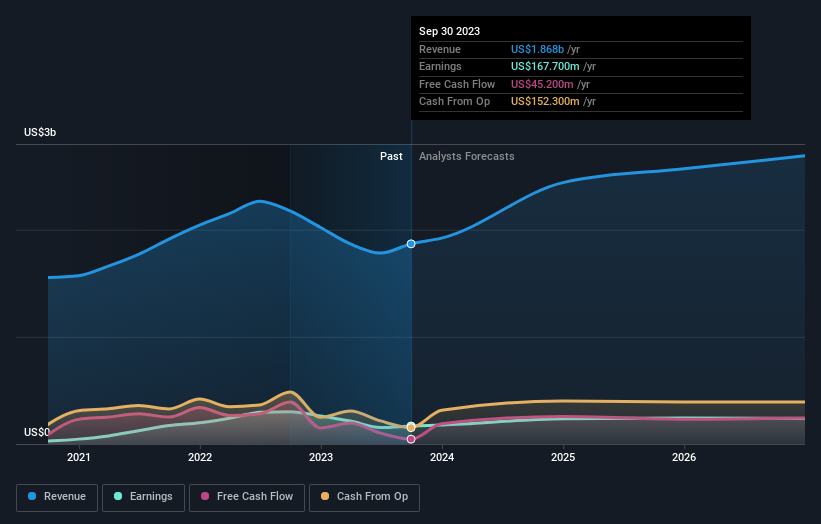Screen dimensions: 821x524
Task: Click the 'Revenue' row label in tooltip
Action: [440, 49]
